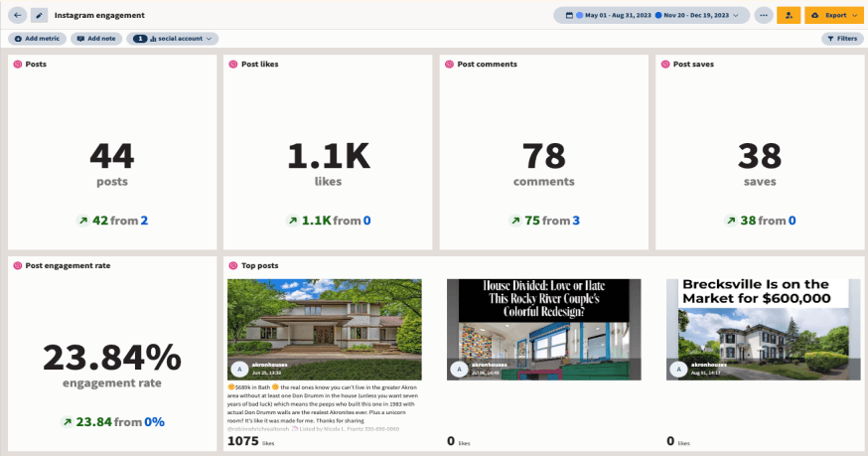Click the back arrow button

pos(18,16)
